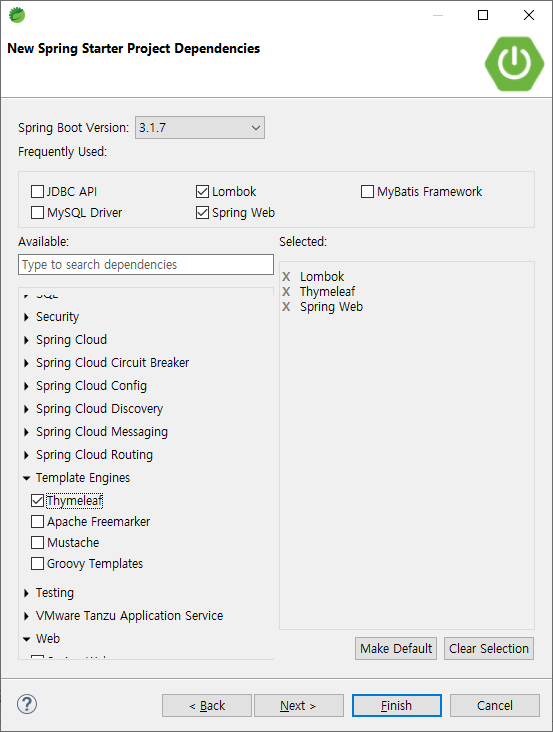Check the Mustache checkbox
The height and width of the screenshot is (732, 553).
(37, 542)
